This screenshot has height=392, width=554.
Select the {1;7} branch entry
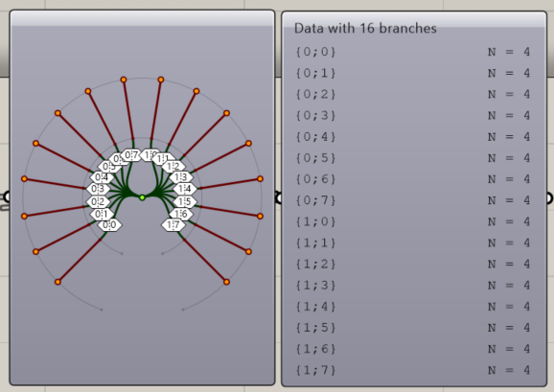[413, 370]
